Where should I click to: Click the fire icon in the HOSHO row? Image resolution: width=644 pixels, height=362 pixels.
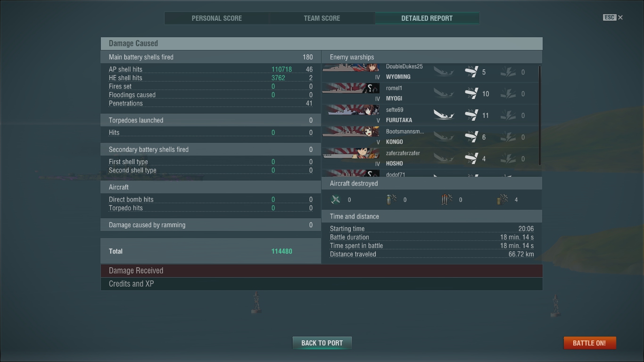point(508,158)
